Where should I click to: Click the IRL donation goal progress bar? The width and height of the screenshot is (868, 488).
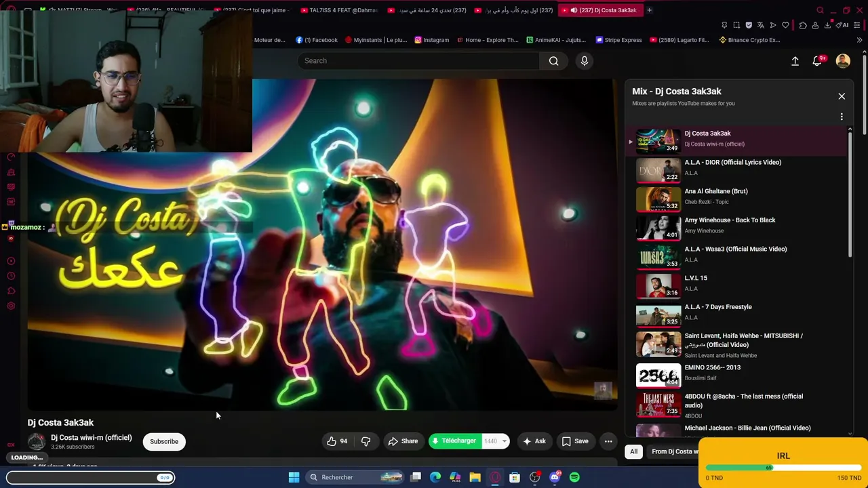tap(783, 468)
